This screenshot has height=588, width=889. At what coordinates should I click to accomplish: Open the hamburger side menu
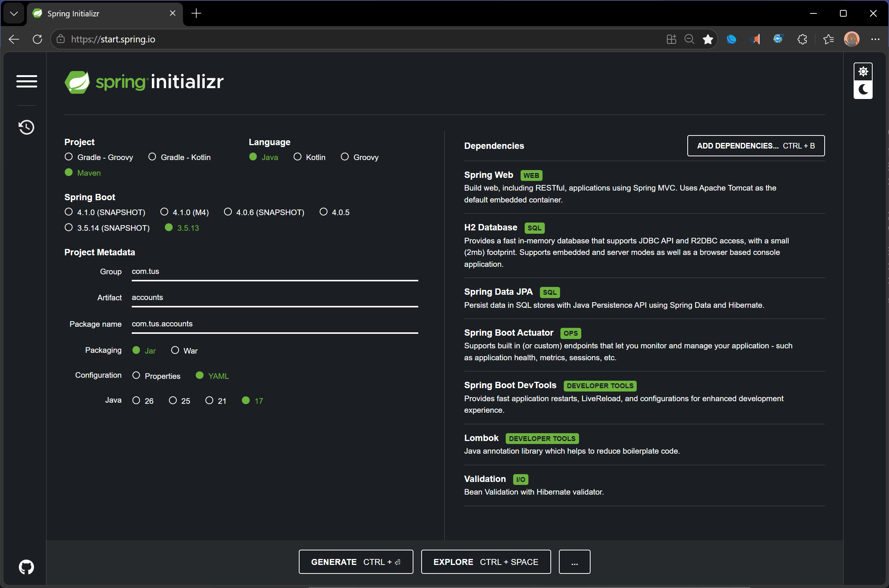pyautogui.click(x=27, y=81)
